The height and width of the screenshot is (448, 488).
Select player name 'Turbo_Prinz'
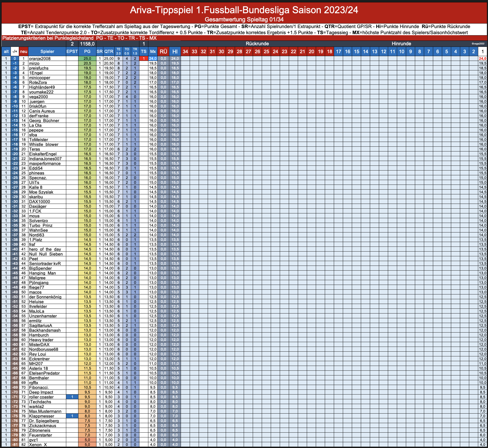pos(41,225)
